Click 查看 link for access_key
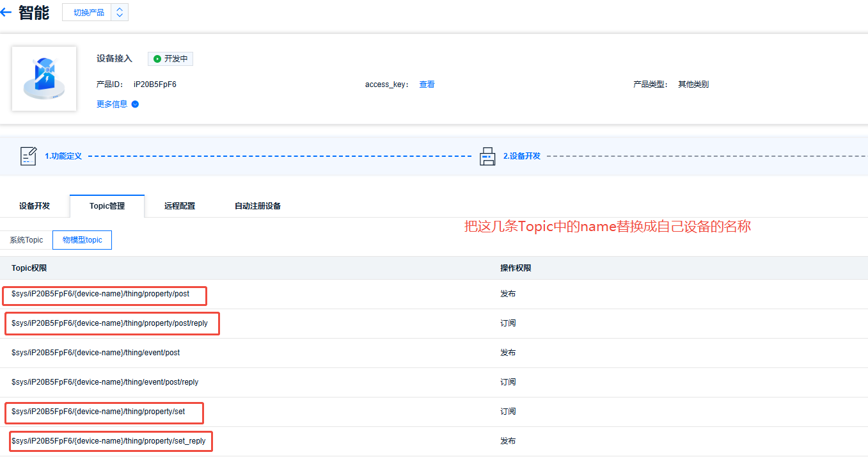This screenshot has height=466, width=868. pyautogui.click(x=427, y=84)
